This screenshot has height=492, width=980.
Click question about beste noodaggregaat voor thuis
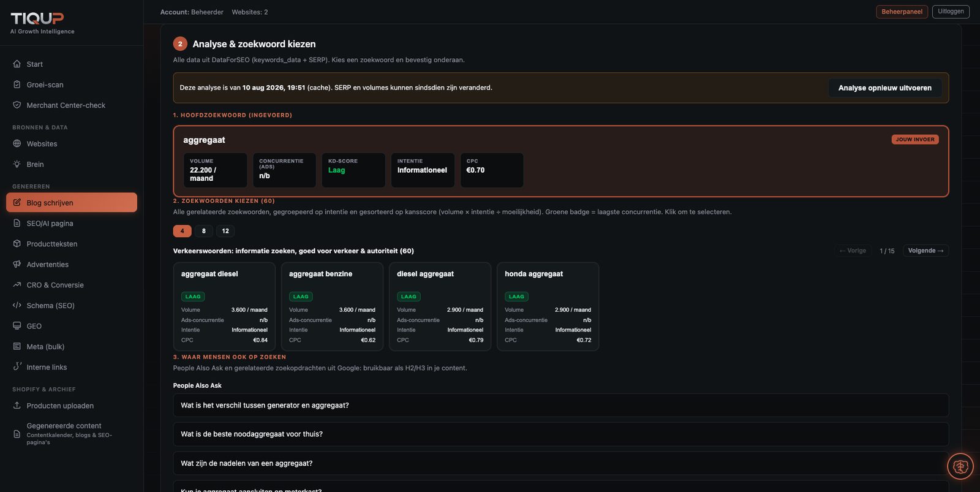(x=560, y=434)
